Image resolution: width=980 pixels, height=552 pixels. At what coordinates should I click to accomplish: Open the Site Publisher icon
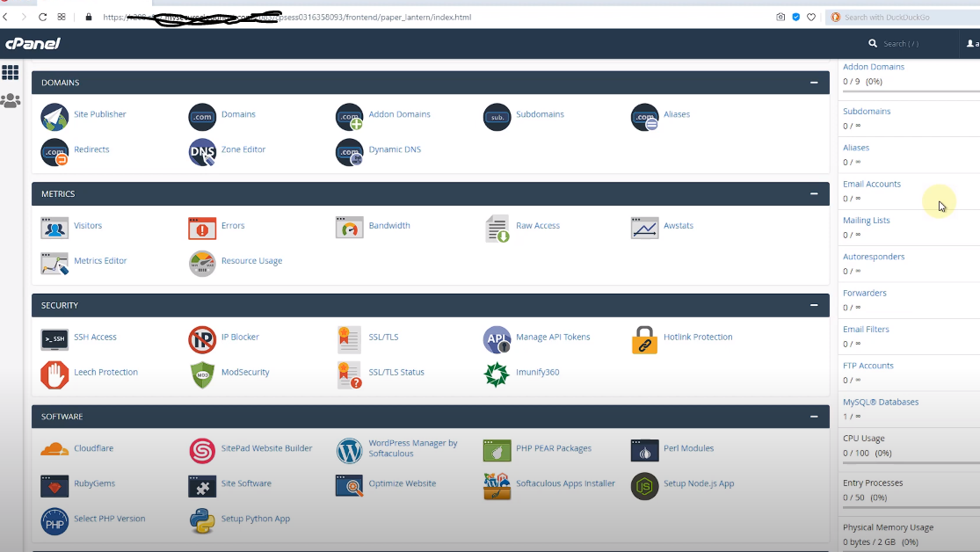(x=54, y=116)
